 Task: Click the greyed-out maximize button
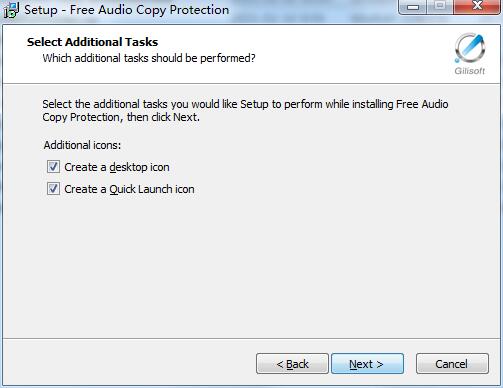click(x=440, y=6)
